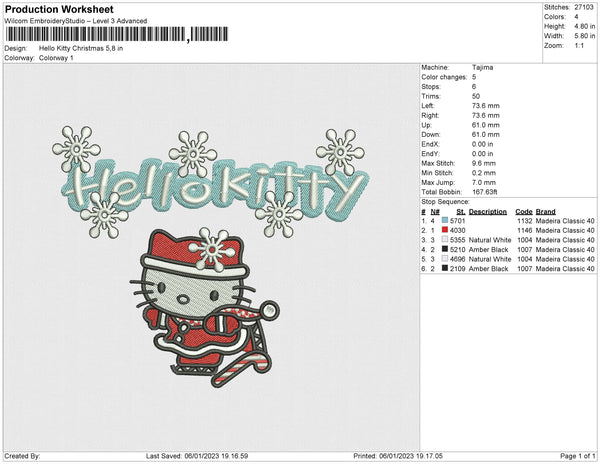The height and width of the screenshot is (464, 600).
Task: Click the Color changes value '5'
Action: point(474,77)
